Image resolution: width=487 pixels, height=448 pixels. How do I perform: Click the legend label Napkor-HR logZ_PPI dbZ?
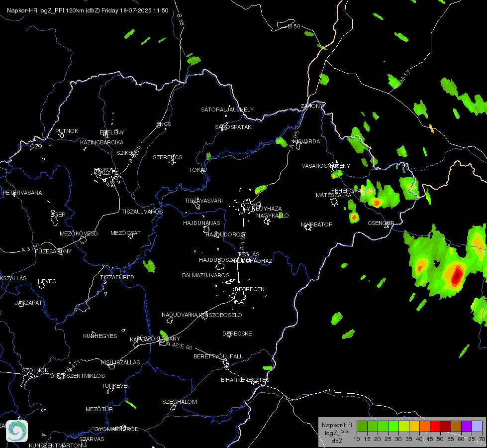tap(337, 433)
